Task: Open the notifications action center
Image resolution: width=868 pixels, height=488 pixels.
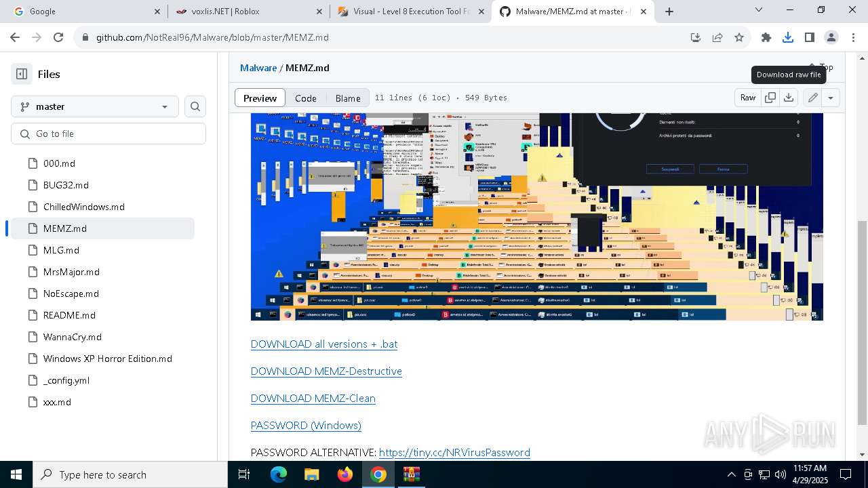Action: pyautogui.click(x=846, y=474)
